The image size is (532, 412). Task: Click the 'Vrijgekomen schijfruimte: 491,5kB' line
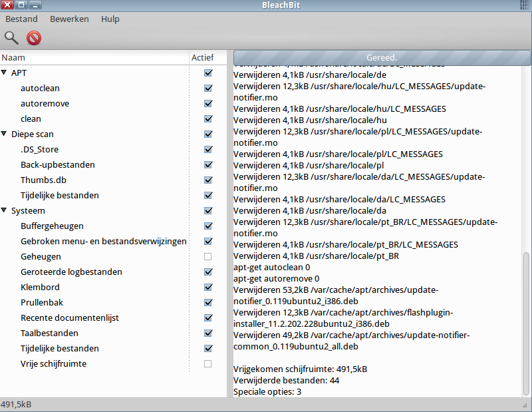301,369
